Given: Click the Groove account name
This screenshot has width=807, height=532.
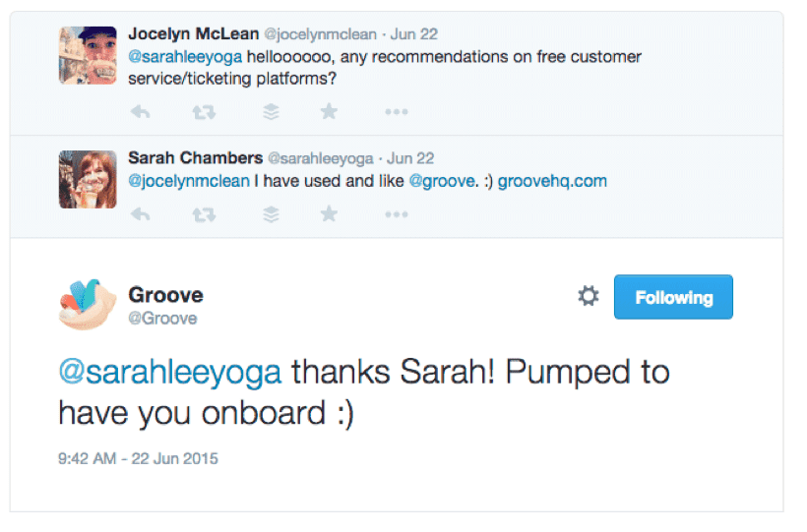Looking at the screenshot, I should pyautogui.click(x=165, y=295).
